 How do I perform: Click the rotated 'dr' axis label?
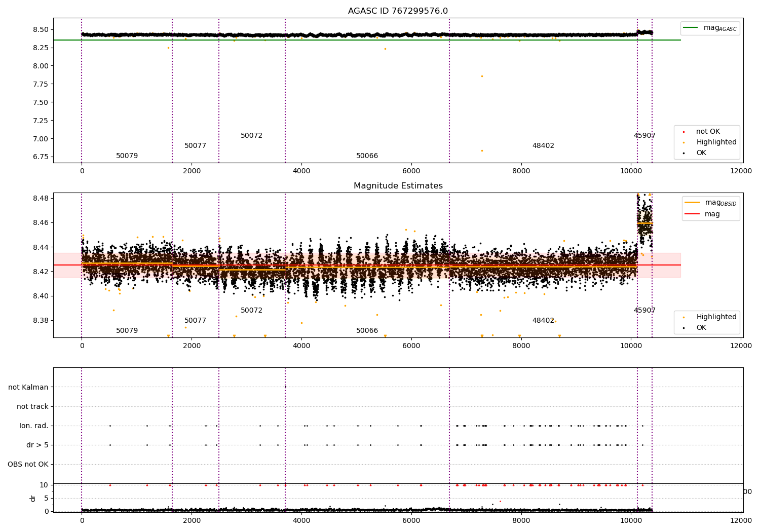point(33,499)
